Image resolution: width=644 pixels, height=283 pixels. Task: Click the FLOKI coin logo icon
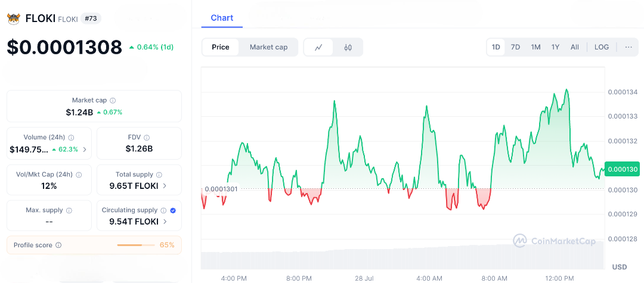pos(14,18)
